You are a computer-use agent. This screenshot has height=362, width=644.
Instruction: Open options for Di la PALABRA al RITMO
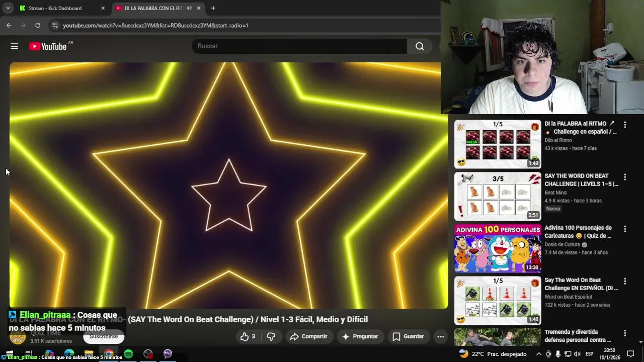(x=625, y=125)
